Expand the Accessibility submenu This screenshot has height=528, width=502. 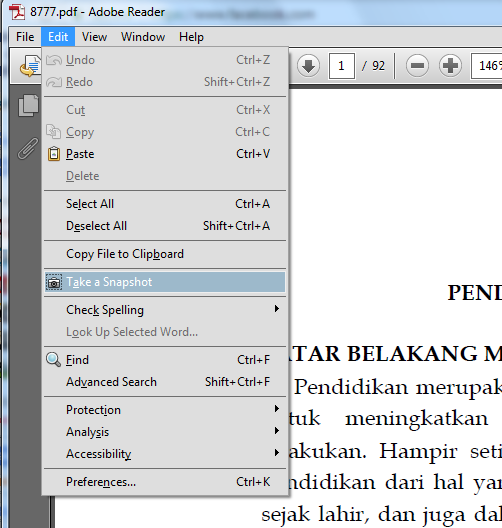[165, 454]
